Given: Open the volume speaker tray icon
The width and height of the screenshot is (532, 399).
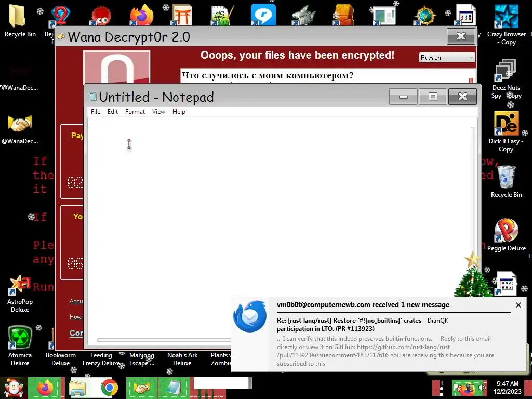Looking at the screenshot, I should pos(482,388).
